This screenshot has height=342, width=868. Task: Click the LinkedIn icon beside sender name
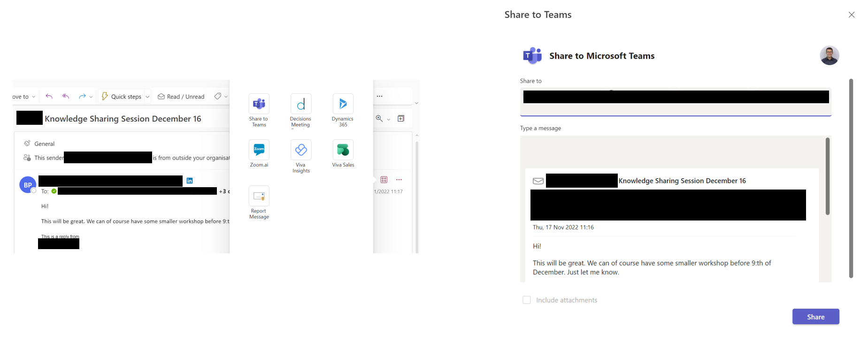(x=190, y=181)
